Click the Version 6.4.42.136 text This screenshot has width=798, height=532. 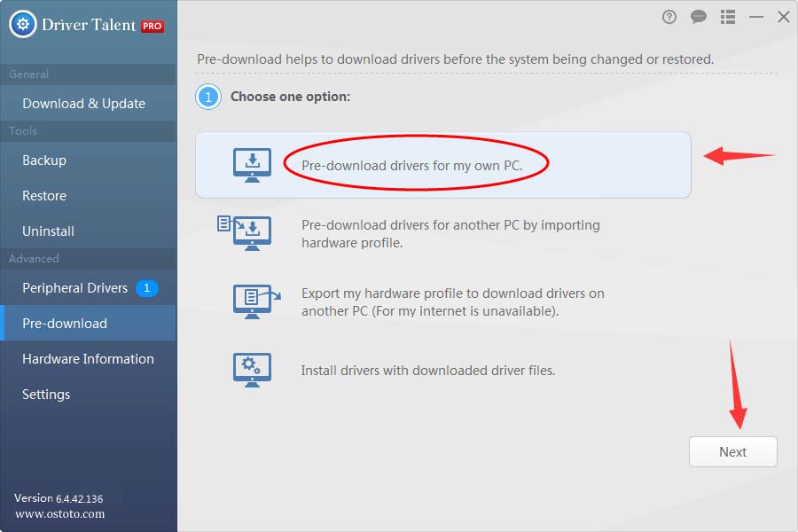point(59,498)
